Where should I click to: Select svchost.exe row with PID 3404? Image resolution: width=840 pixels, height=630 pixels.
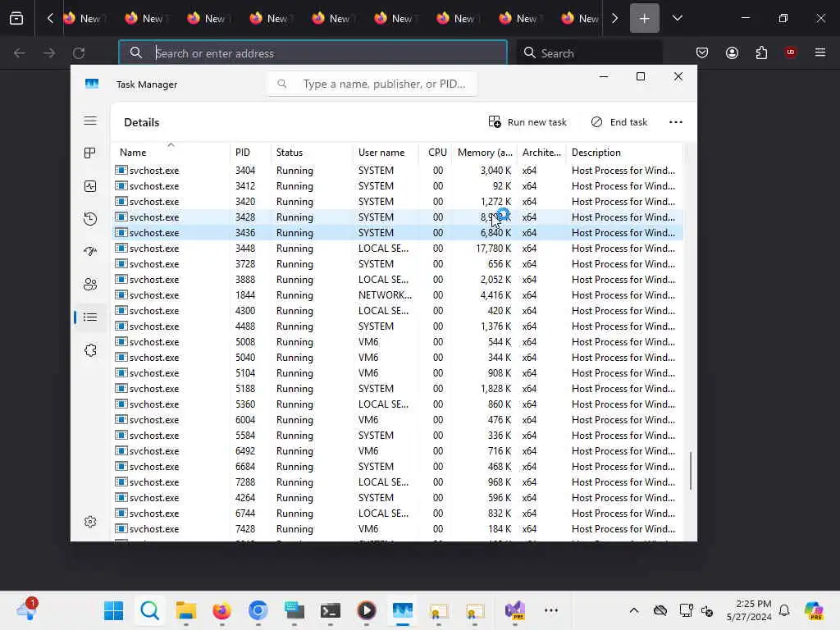tap(398, 171)
